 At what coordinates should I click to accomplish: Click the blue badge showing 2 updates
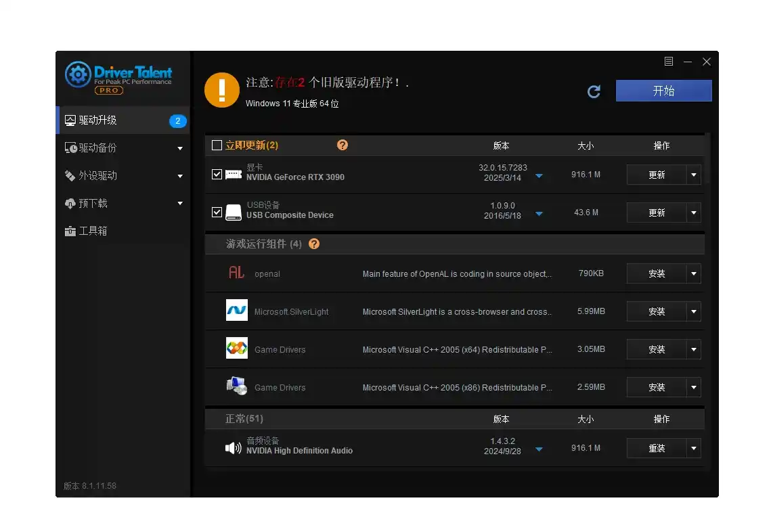tap(177, 121)
